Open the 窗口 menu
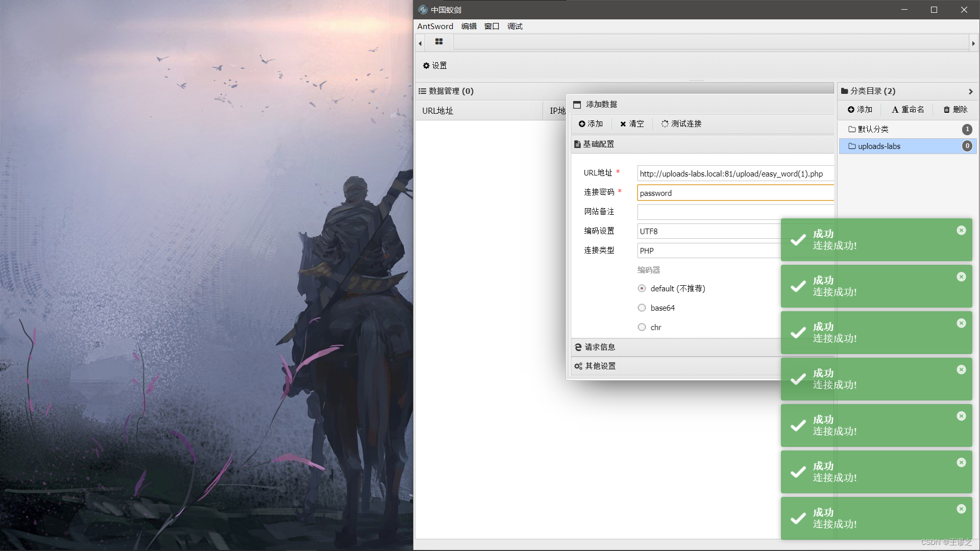Viewport: 980px width, 551px height. click(x=492, y=26)
